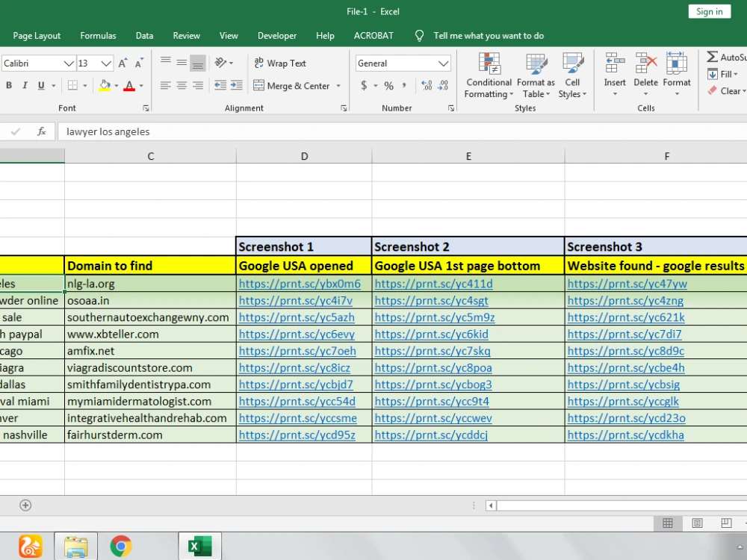Click the AutoSum icon
This screenshot has width=747, height=560.
pyautogui.click(x=713, y=57)
